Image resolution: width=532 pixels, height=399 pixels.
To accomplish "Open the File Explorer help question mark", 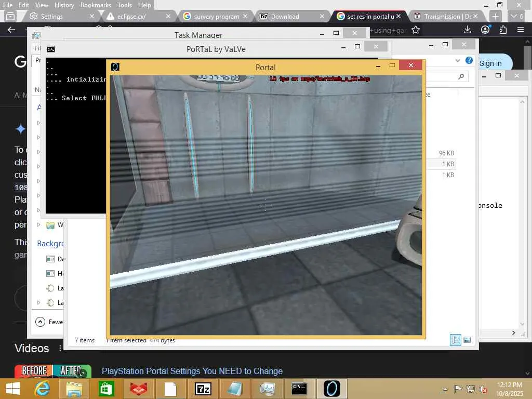I will pyautogui.click(x=469, y=60).
